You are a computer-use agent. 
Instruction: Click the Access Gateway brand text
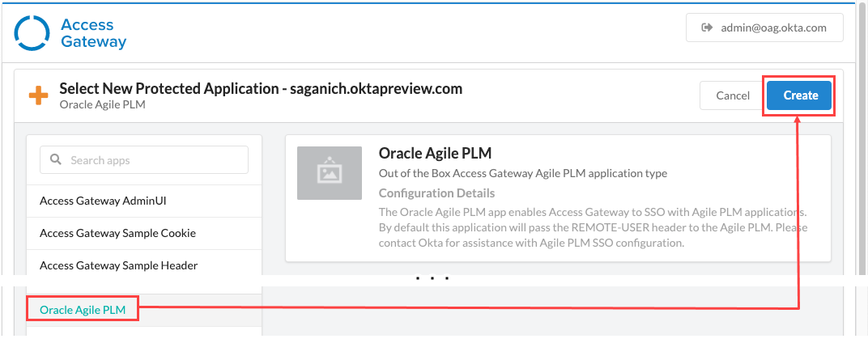[93, 33]
